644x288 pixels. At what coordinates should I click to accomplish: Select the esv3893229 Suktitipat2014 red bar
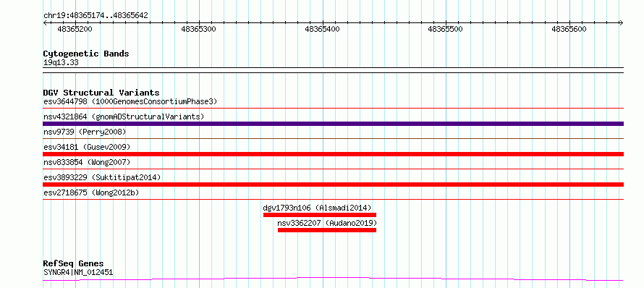[x=333, y=185]
